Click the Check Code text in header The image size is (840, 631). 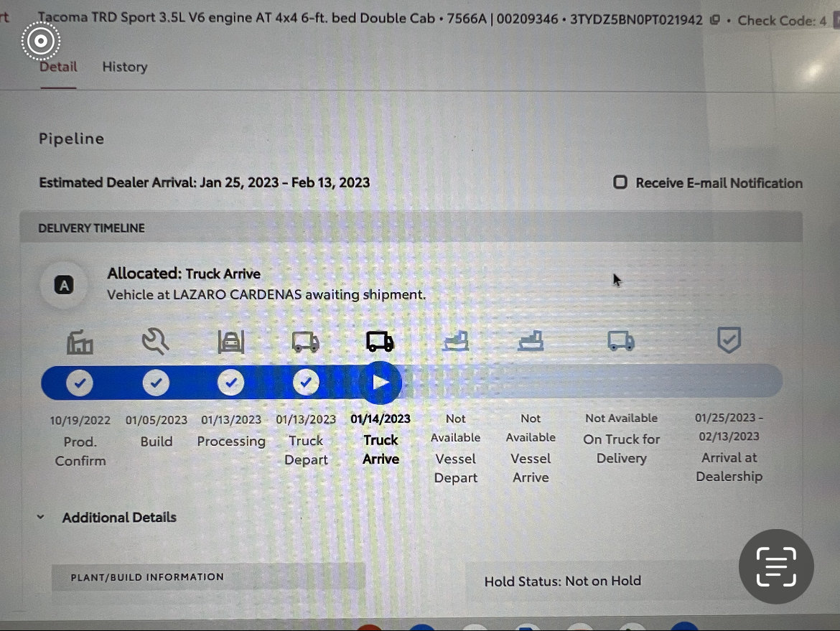coord(782,21)
